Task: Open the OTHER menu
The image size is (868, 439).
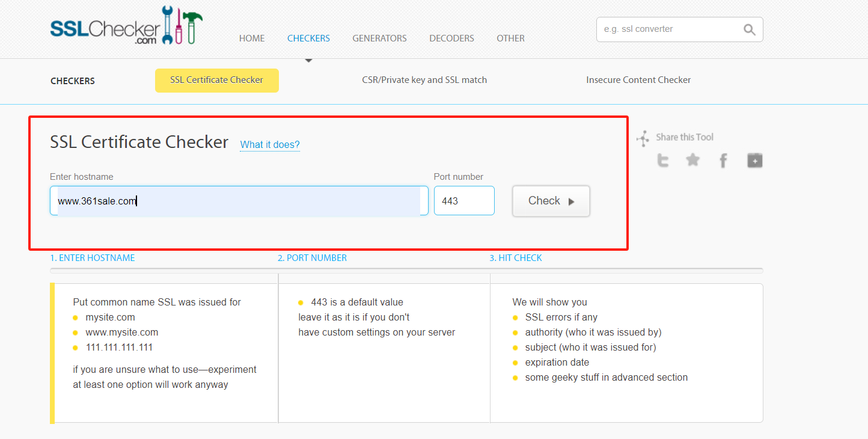Action: (x=510, y=38)
